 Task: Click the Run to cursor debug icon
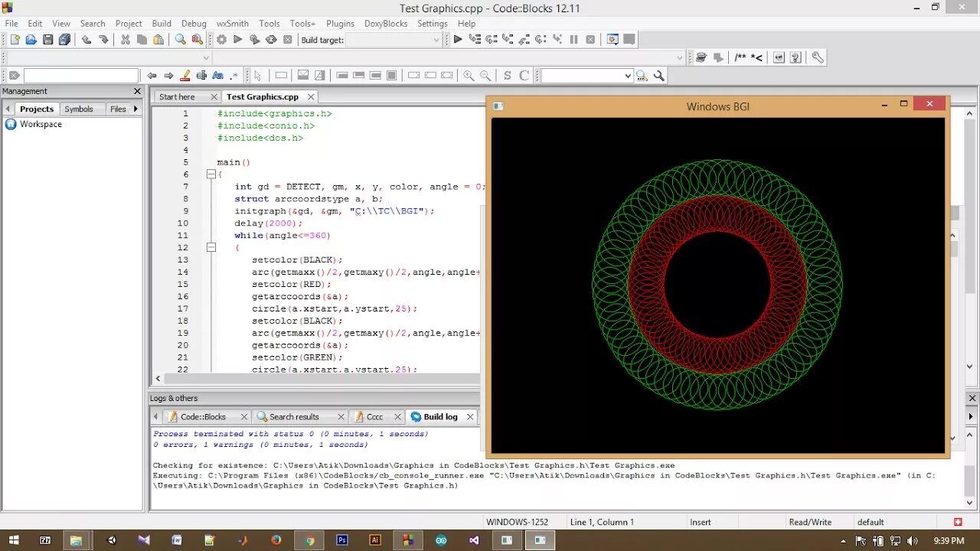pyautogui.click(x=475, y=40)
